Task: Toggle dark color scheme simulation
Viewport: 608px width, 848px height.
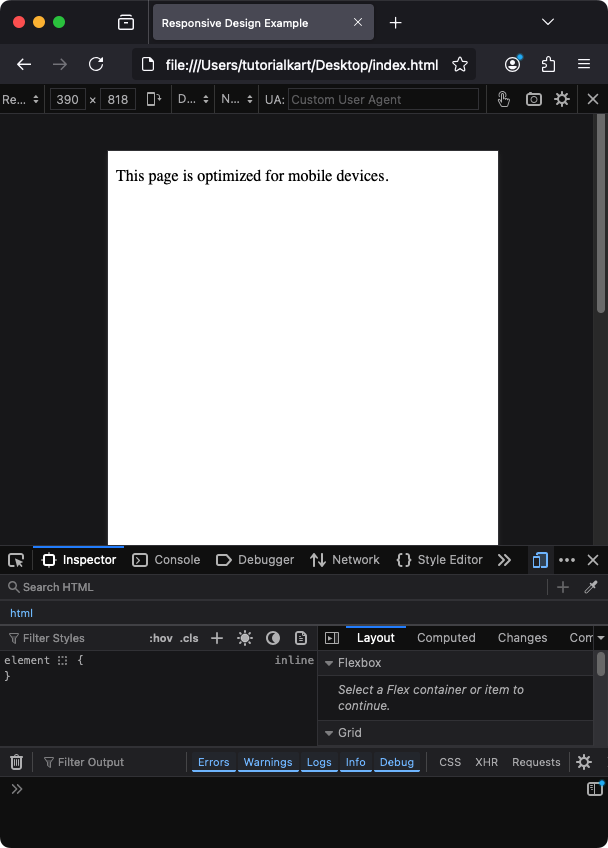Action: [273, 638]
